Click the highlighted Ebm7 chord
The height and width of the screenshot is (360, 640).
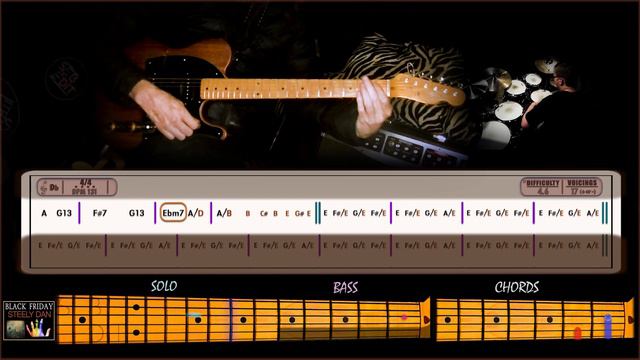173,213
